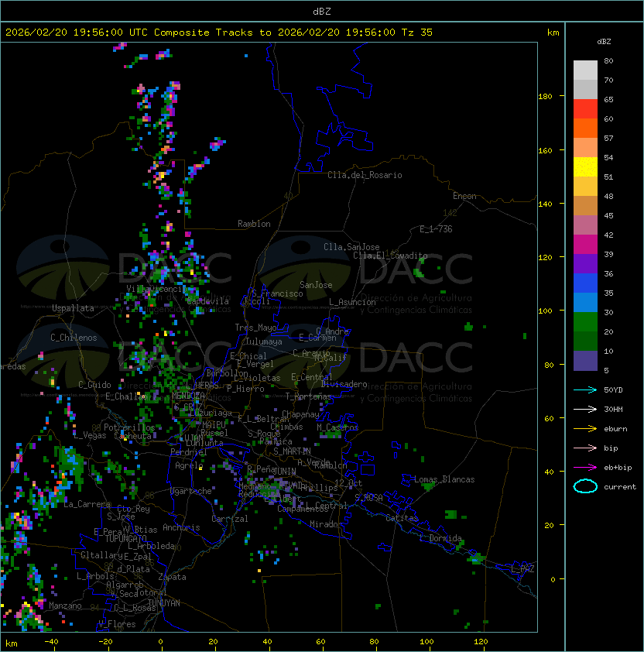The width and height of the screenshot is (644, 652).
Task: Select the orange 57–60 dBZ swatch
Action: coord(585,128)
